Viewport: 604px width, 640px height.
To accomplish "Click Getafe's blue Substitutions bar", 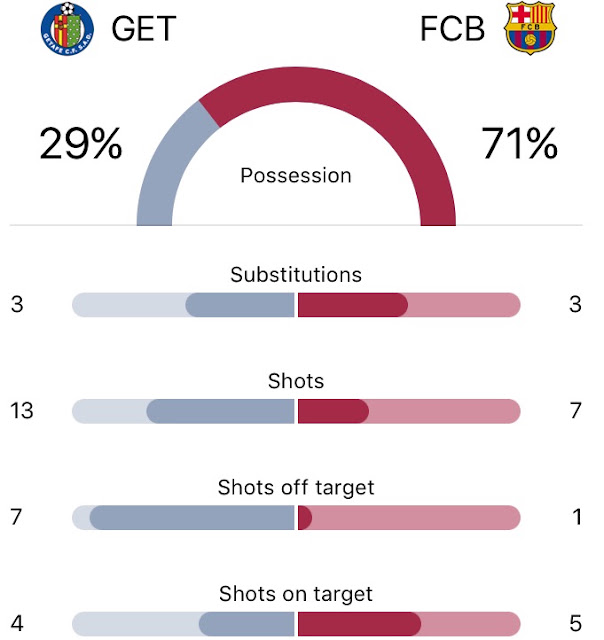I will pos(240,305).
